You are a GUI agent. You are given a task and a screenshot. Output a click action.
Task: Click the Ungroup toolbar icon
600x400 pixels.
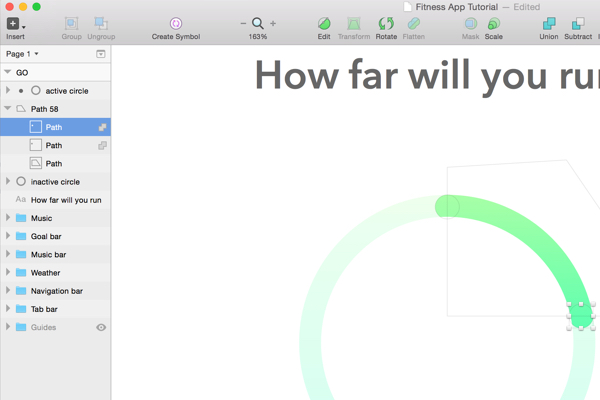click(101, 24)
